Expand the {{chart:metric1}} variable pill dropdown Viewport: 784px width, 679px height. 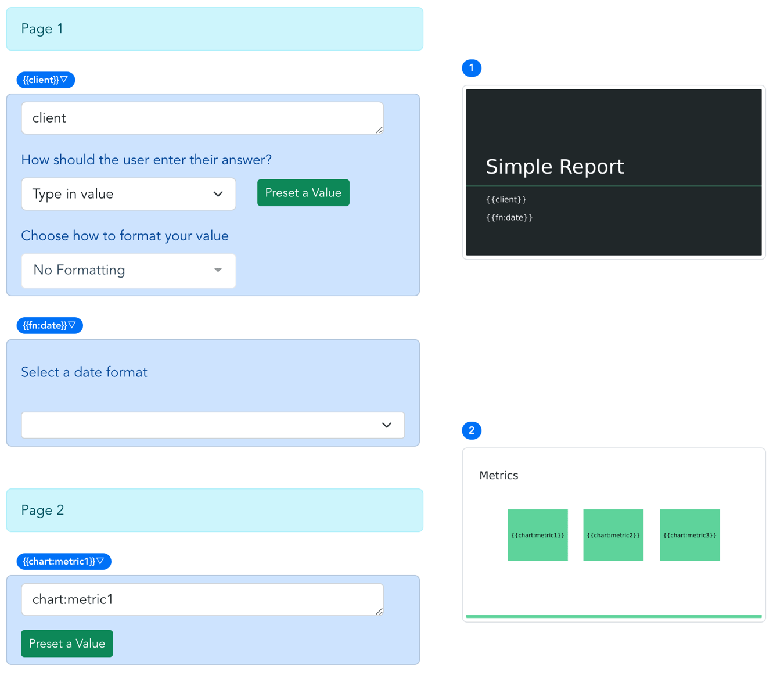pyautogui.click(x=64, y=561)
